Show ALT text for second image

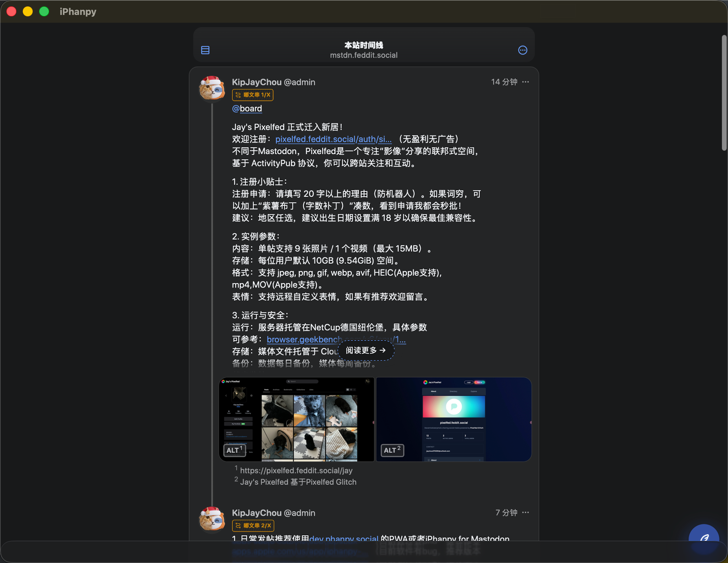click(392, 450)
